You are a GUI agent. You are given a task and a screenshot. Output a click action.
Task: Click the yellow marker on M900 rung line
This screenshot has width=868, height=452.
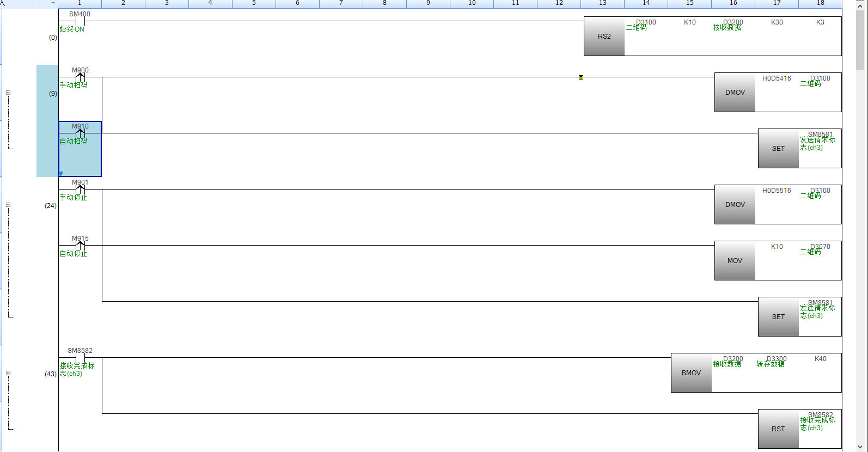(x=581, y=77)
